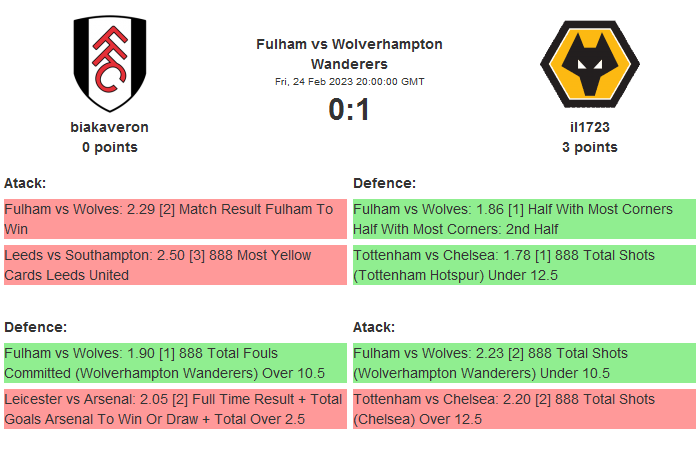Click il1723's 3 points label

pos(589,147)
